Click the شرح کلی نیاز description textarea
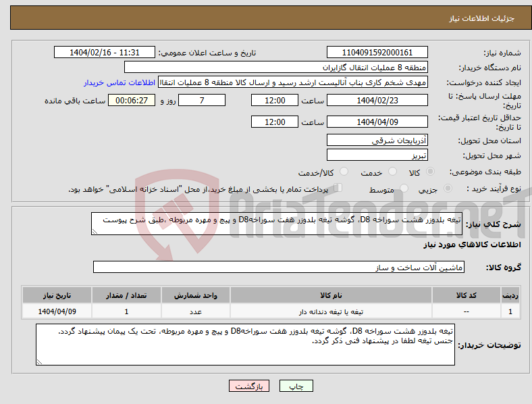532x404 pixels. (x=277, y=224)
